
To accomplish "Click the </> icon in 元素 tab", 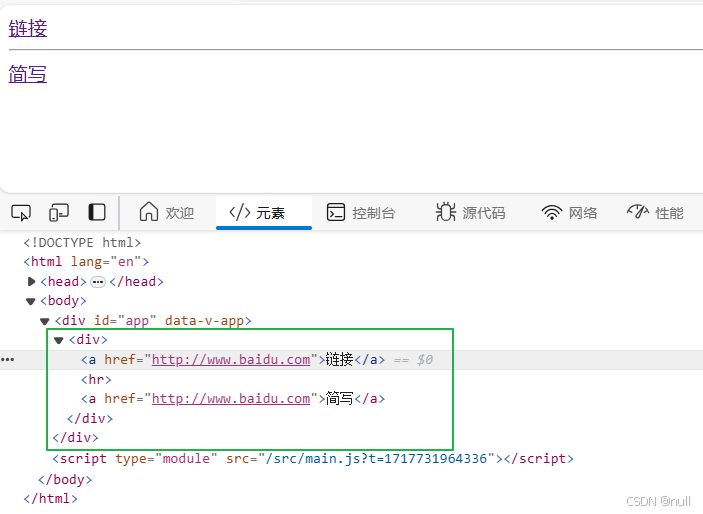I will [240, 212].
